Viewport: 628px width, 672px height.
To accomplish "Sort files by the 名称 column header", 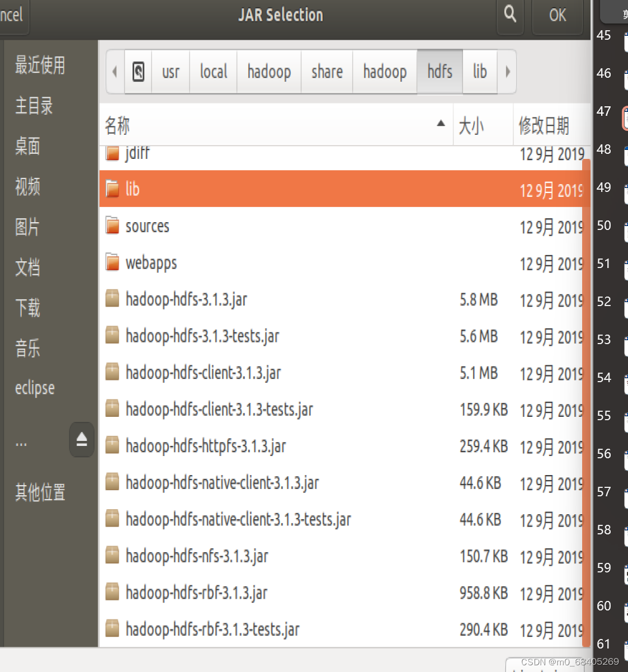I will (276, 125).
